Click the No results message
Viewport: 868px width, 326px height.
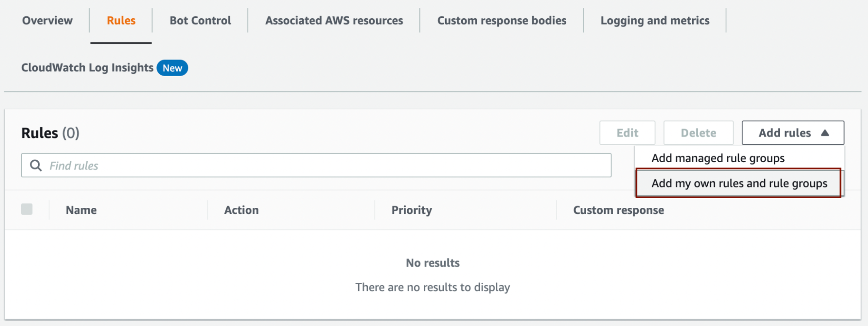432,263
